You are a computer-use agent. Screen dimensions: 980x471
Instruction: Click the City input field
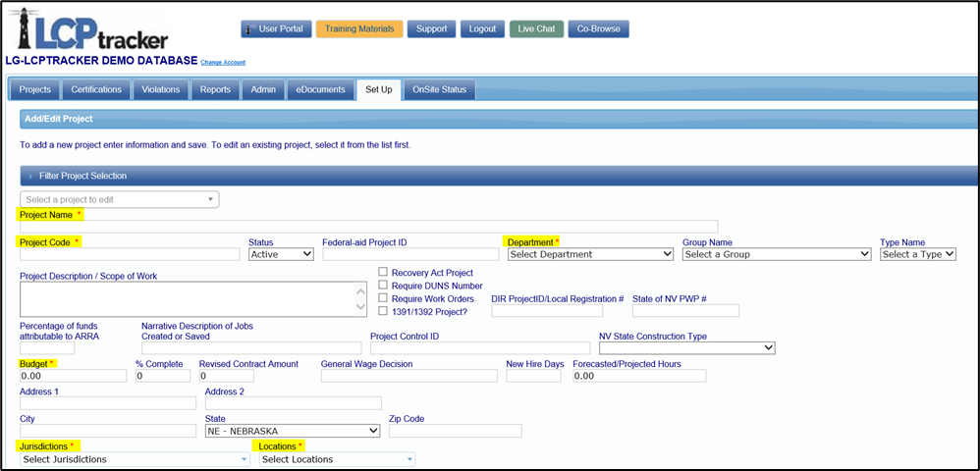click(x=108, y=431)
